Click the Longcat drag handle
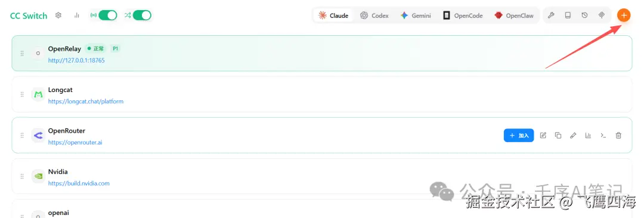This screenshot has width=644, height=218. coord(22,94)
